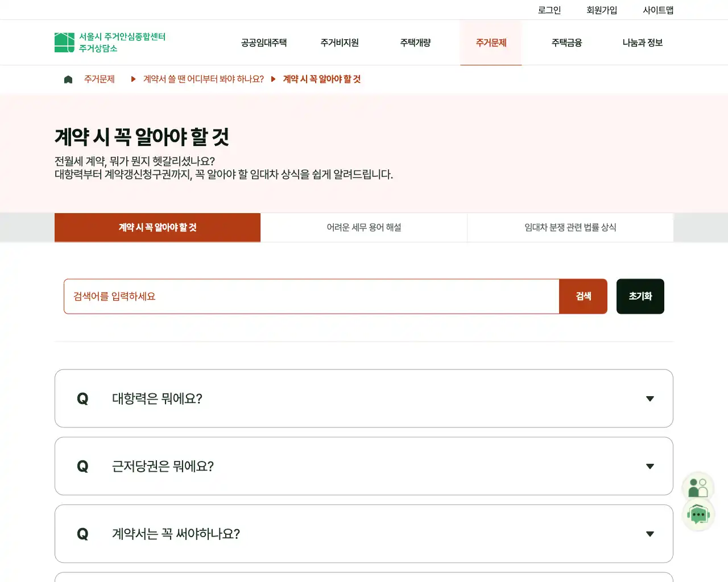Select the "주거문제" navigation menu

click(491, 43)
